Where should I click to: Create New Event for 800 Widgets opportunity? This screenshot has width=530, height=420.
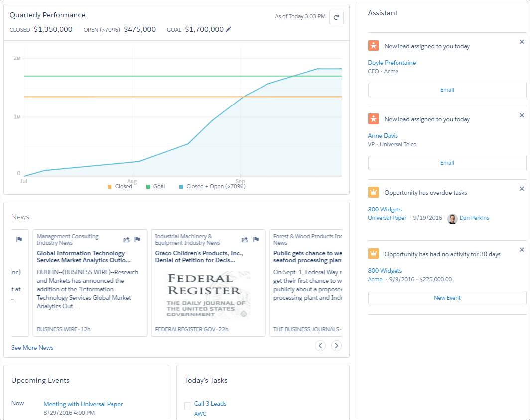tap(447, 297)
